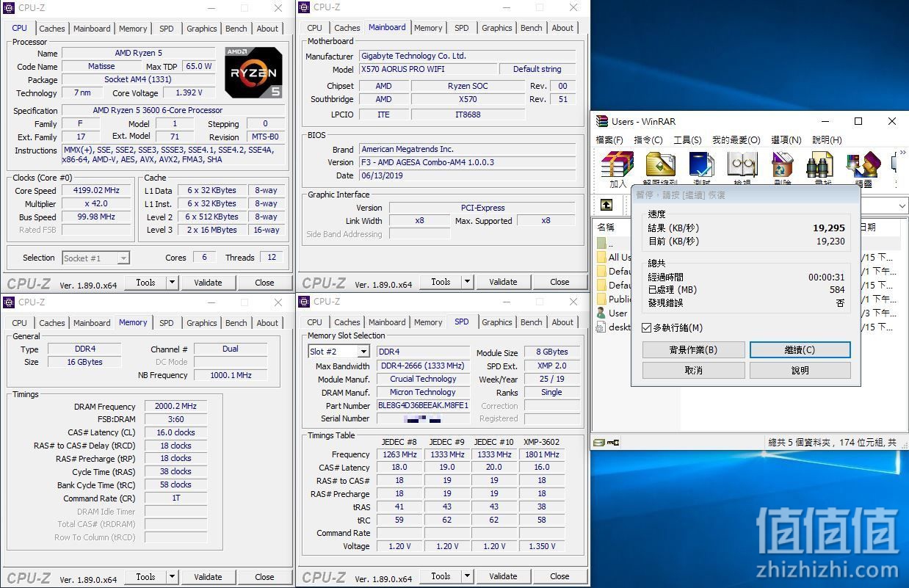Click the CPU-Z title icon of the Mainboard window
909x588 pixels.
click(304, 7)
